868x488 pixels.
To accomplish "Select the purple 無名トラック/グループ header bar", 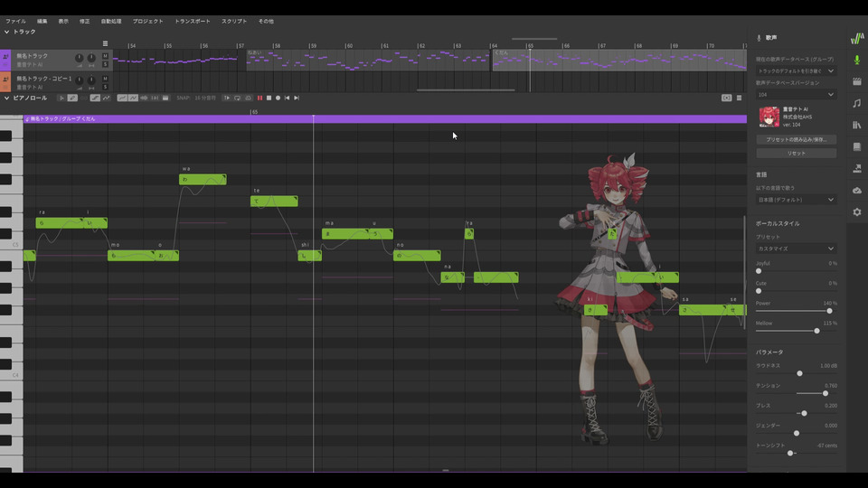I will point(385,119).
